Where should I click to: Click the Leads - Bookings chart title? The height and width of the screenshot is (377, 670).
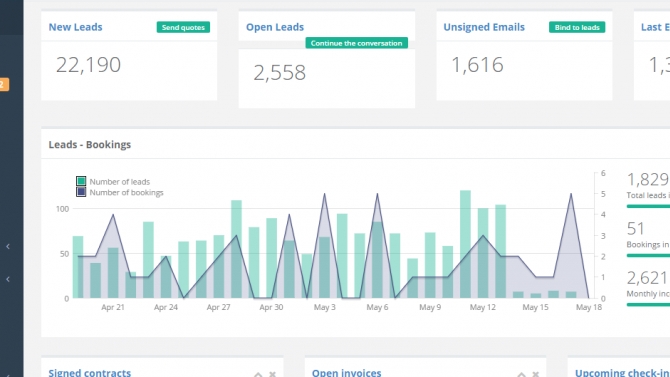coord(90,144)
